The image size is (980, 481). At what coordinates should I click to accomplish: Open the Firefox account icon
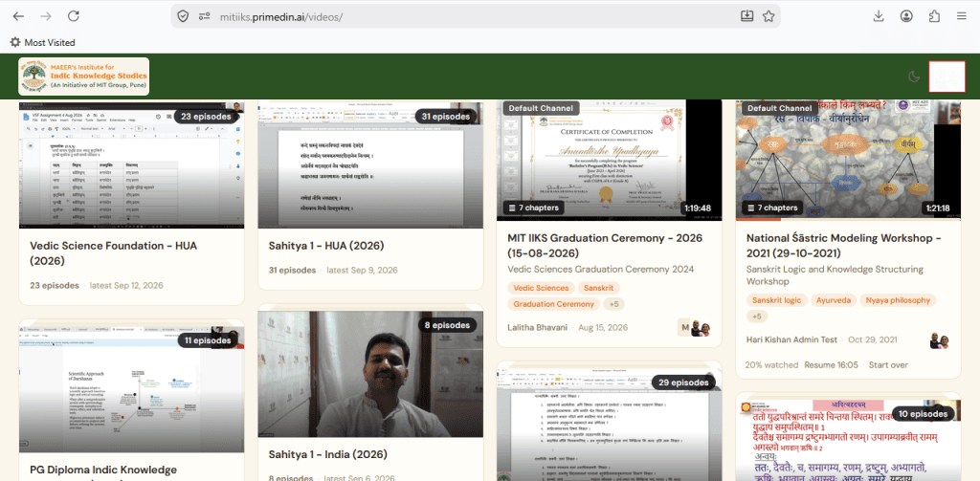click(x=906, y=16)
